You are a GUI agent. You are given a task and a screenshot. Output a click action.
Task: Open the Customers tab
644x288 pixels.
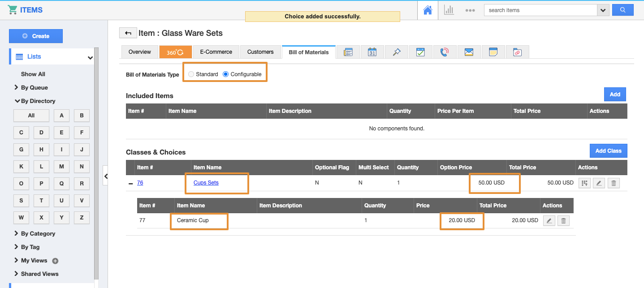click(x=260, y=52)
